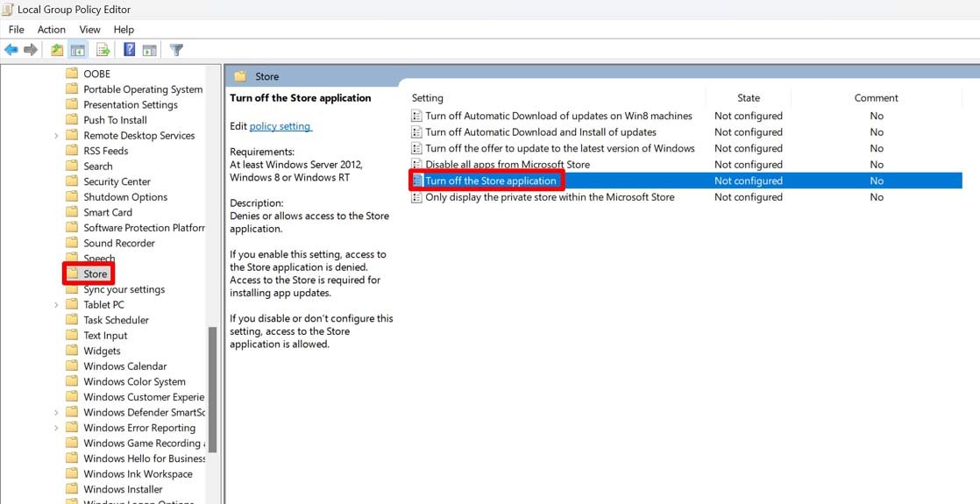Expand the Tablet PC tree node
Image resolution: width=980 pixels, height=504 pixels.
click(56, 305)
